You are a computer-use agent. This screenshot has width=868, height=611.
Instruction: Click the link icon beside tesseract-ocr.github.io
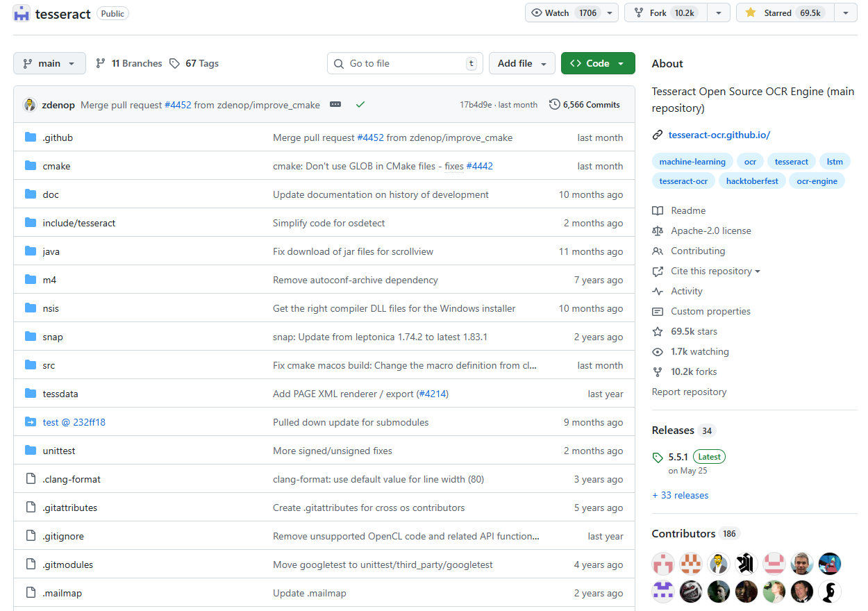[658, 135]
